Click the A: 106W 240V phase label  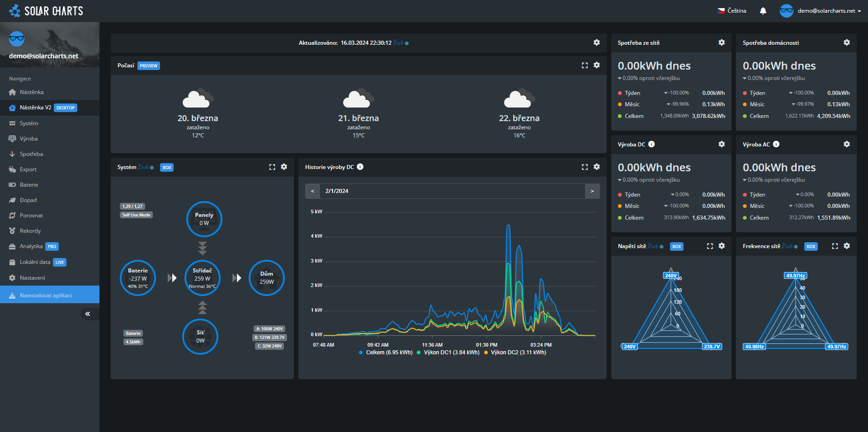(270, 329)
